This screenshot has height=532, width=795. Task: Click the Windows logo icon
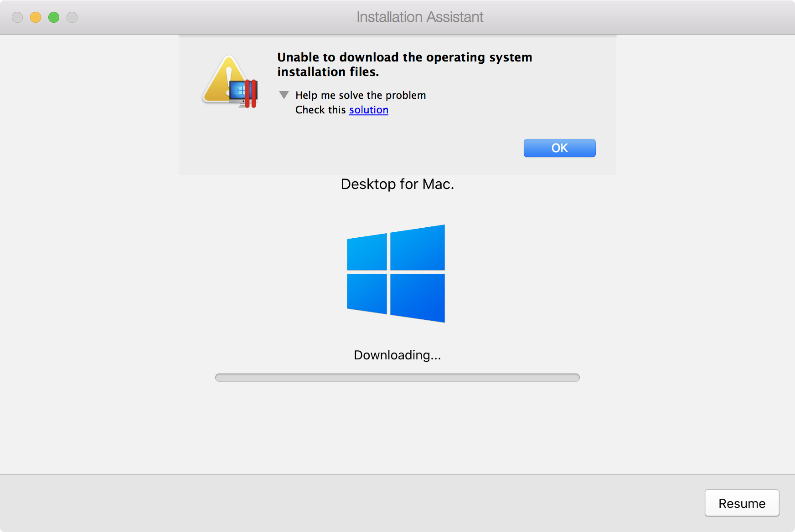[x=396, y=273]
